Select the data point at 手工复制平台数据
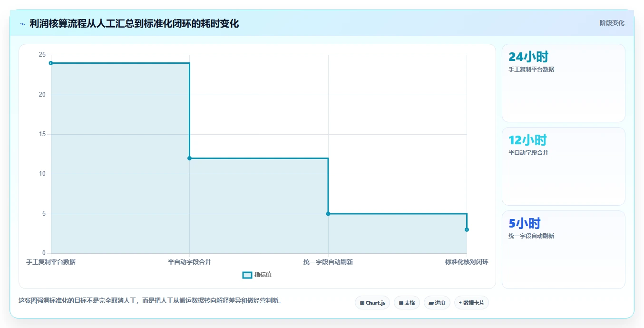Screen dimensions: 644x328 [51, 63]
